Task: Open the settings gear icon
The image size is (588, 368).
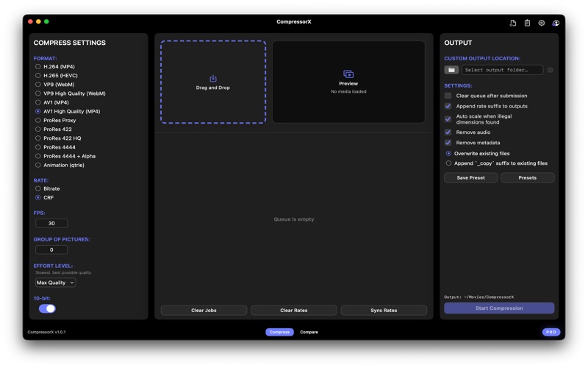Action: (x=542, y=23)
